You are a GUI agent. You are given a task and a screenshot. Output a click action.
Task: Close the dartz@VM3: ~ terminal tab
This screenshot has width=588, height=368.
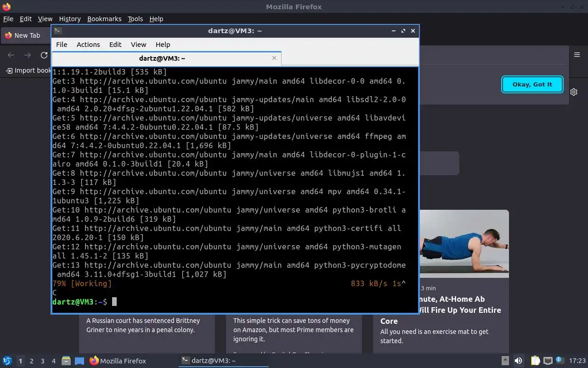[274, 58]
